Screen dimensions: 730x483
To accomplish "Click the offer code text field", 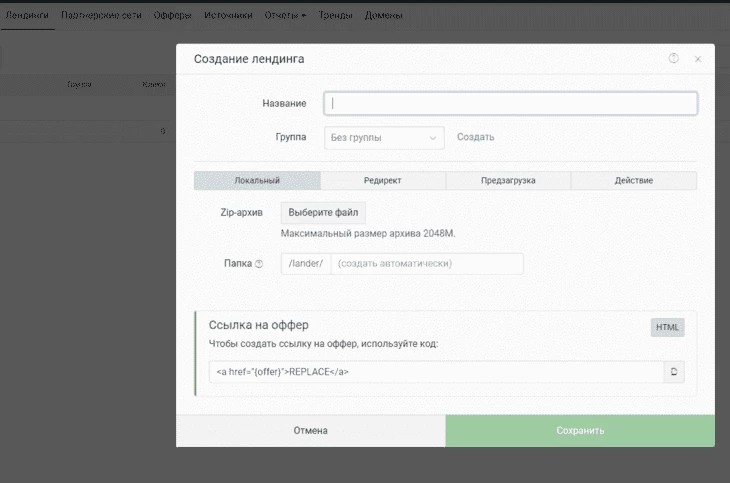I will click(x=436, y=372).
